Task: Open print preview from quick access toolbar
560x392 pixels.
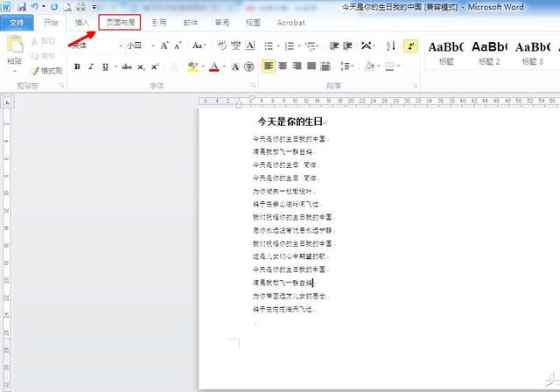Action: pyautogui.click(x=67, y=6)
